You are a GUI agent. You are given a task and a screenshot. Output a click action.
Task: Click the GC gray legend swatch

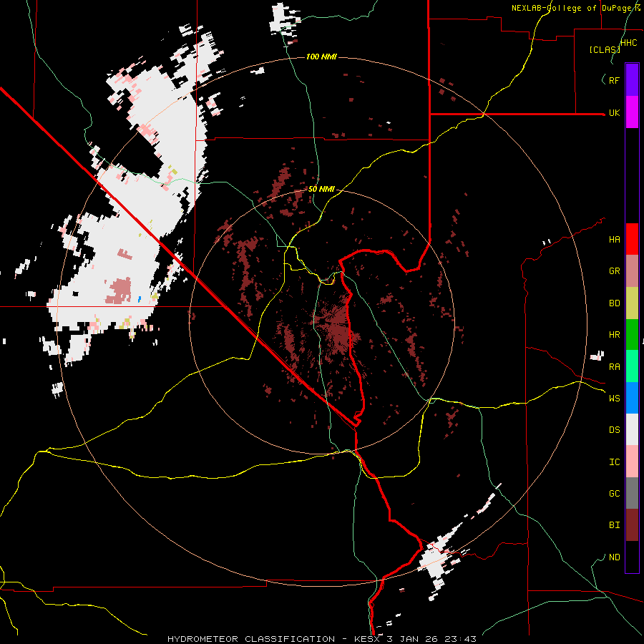coord(632,493)
